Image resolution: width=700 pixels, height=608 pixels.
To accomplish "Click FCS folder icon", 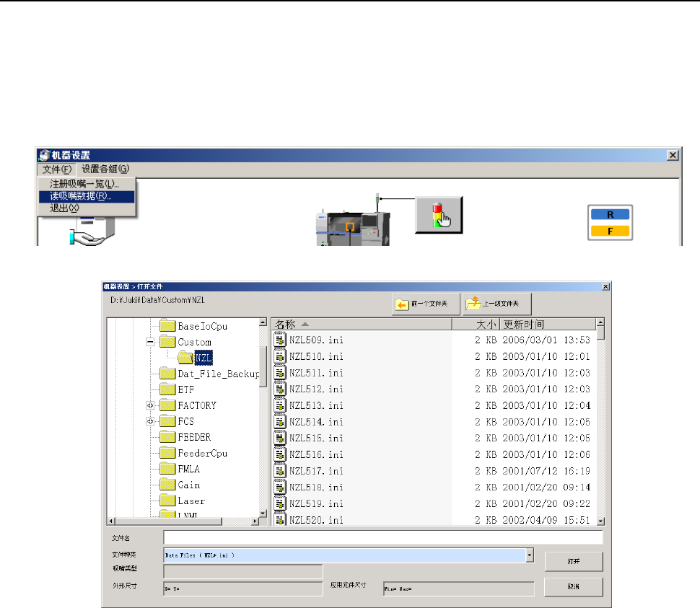I will point(167,420).
